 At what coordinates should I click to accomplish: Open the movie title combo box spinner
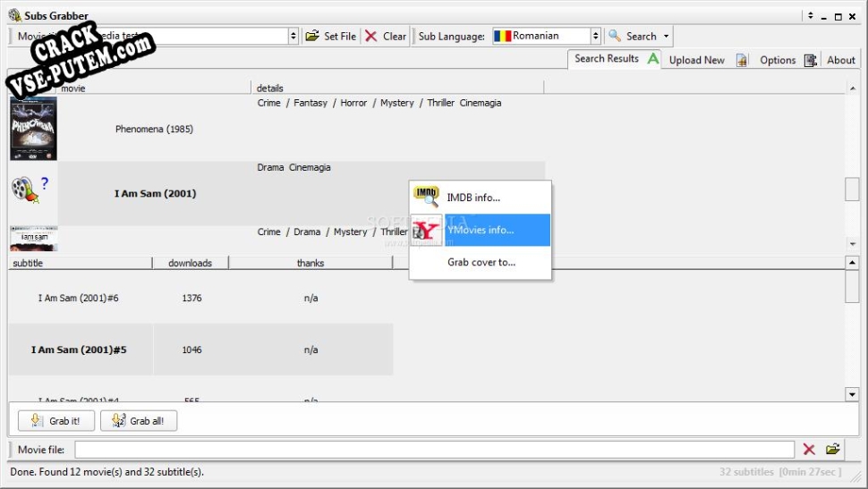(294, 36)
